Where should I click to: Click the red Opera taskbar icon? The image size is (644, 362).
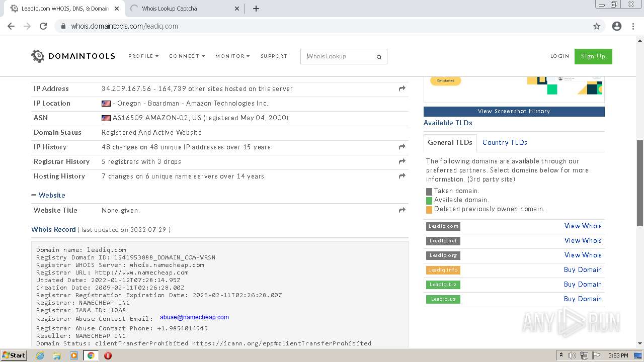(108, 355)
